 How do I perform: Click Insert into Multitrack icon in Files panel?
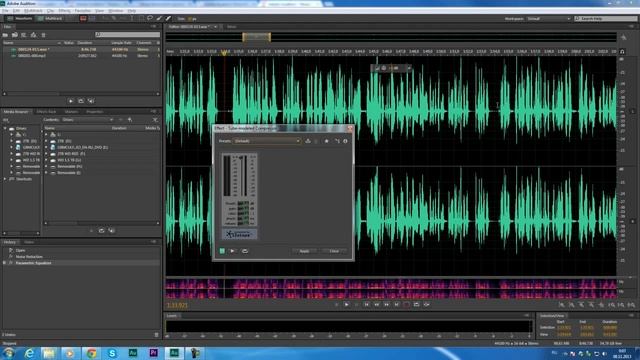pos(33,35)
